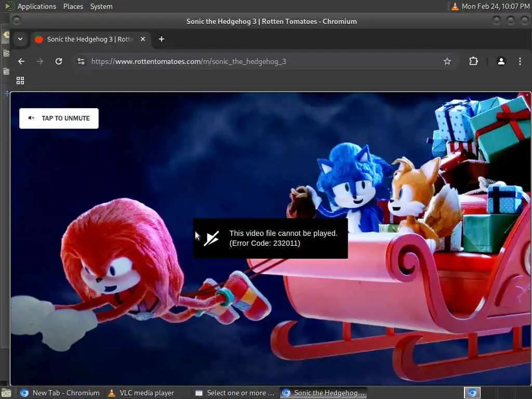Click the Rotten Tomatoes tab favicon
This screenshot has height=399, width=532.
pyautogui.click(x=39, y=39)
